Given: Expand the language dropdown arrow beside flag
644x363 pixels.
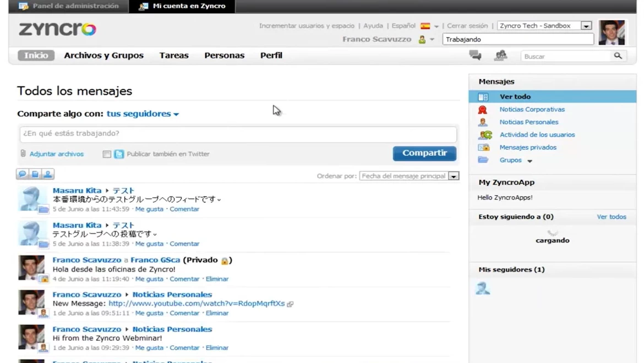Looking at the screenshot, I should [436, 26].
